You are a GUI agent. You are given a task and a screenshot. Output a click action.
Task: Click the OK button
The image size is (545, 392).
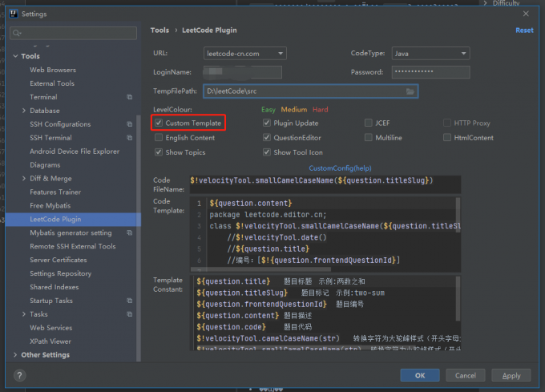point(420,375)
